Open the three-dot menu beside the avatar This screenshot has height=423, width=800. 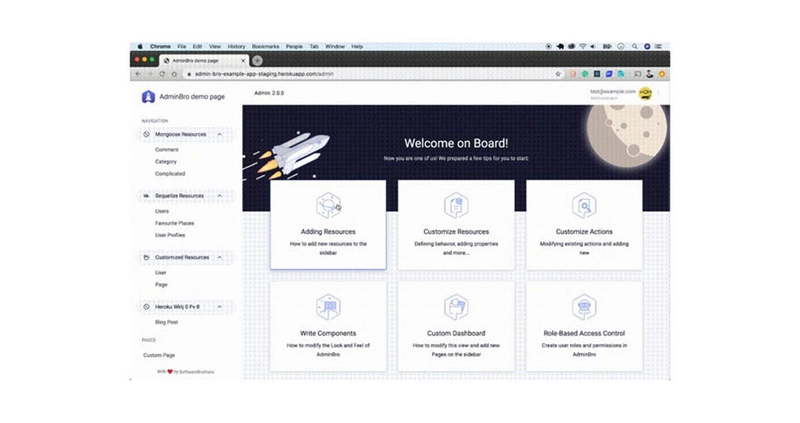click(x=659, y=93)
